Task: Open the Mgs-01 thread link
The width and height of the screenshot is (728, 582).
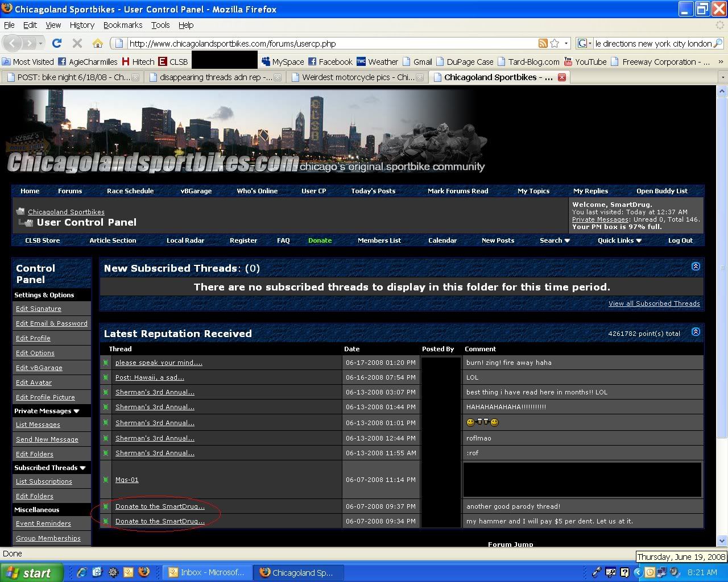Action: tap(127, 480)
